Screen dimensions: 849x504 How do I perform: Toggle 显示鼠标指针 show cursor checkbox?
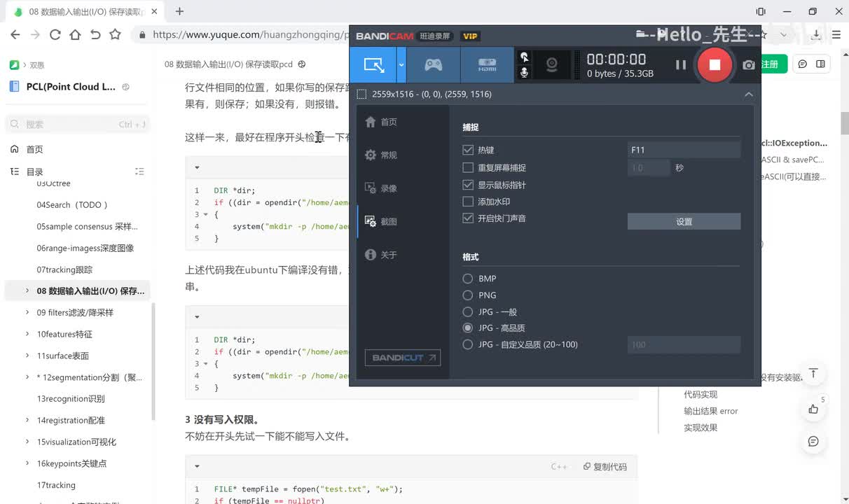coord(468,185)
